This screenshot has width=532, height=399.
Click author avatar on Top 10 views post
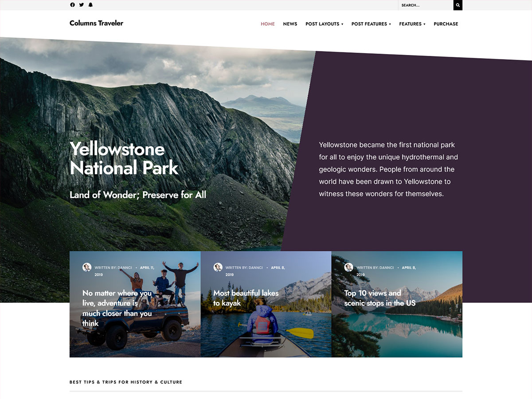click(349, 267)
